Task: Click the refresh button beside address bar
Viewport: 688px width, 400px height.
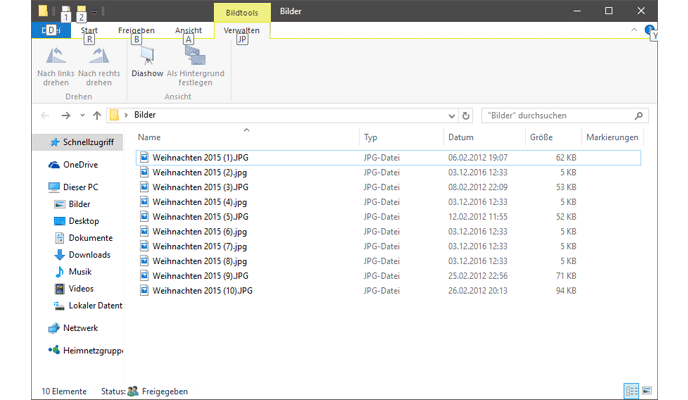Action: tap(466, 116)
